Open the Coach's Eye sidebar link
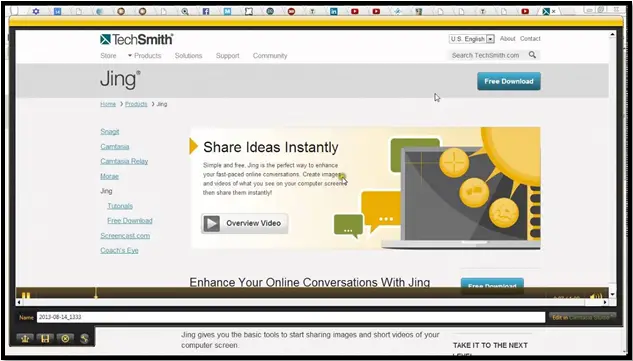 119,250
